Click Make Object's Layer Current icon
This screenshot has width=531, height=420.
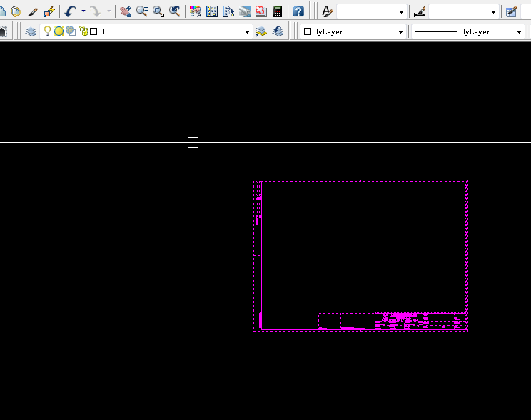click(261, 31)
